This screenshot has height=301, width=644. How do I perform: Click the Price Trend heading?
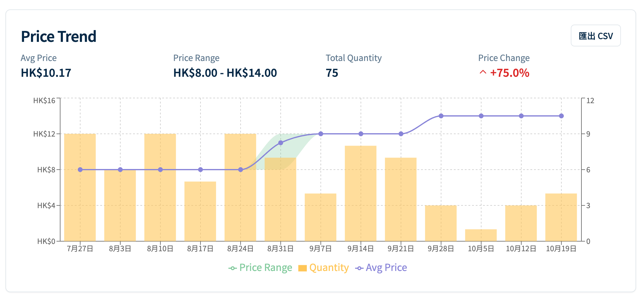59,36
